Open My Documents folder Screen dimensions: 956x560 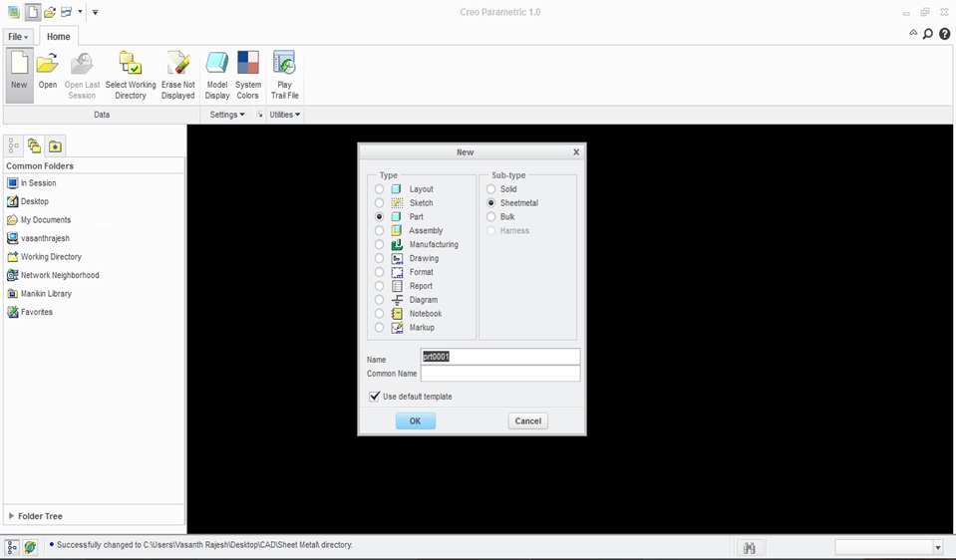click(39, 220)
